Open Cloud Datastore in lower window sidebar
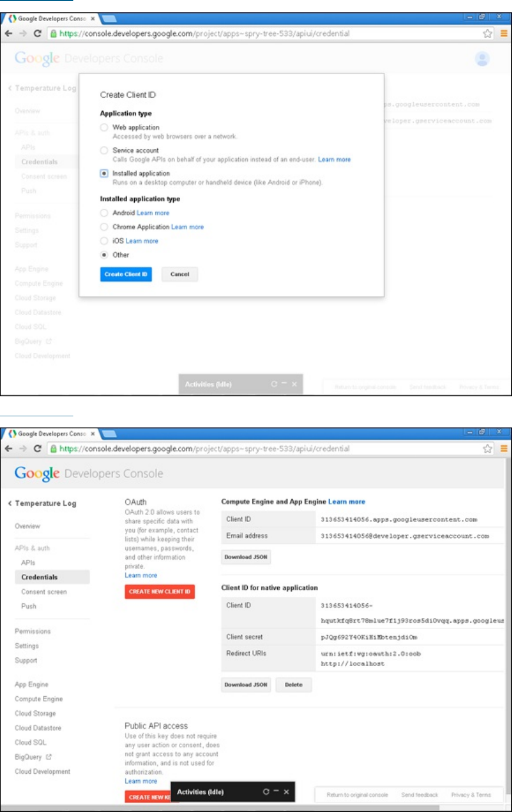This screenshot has width=512, height=812. (38, 728)
